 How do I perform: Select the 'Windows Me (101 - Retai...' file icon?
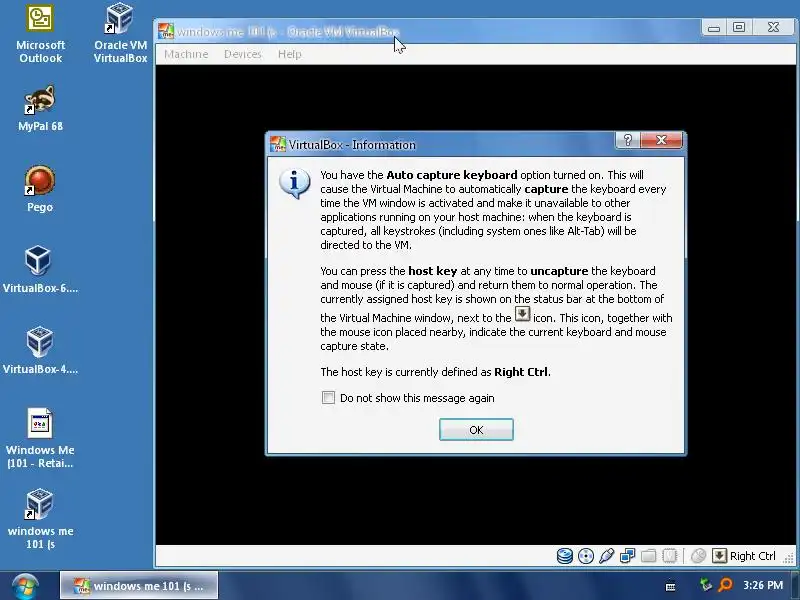(40, 438)
